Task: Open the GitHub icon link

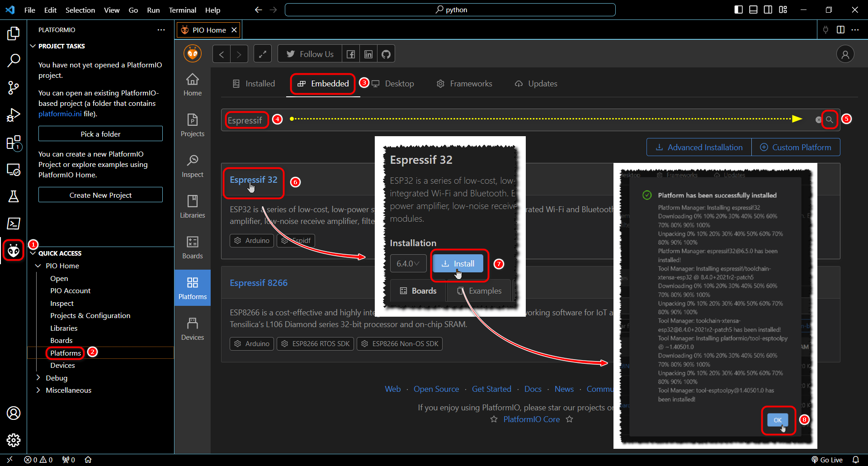Action: coord(386,54)
